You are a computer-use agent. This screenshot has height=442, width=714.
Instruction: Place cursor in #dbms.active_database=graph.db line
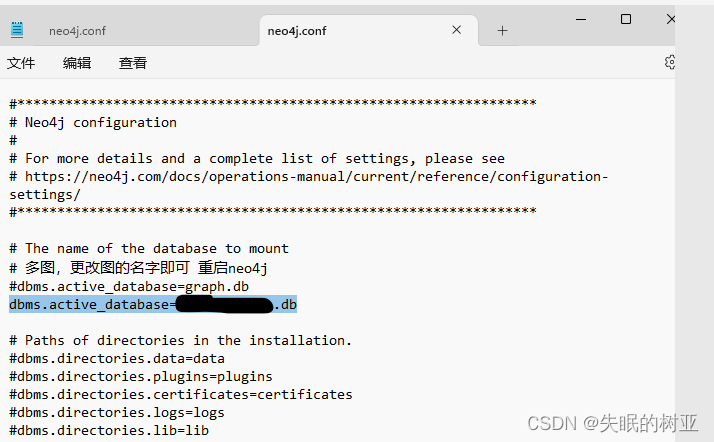click(x=129, y=286)
